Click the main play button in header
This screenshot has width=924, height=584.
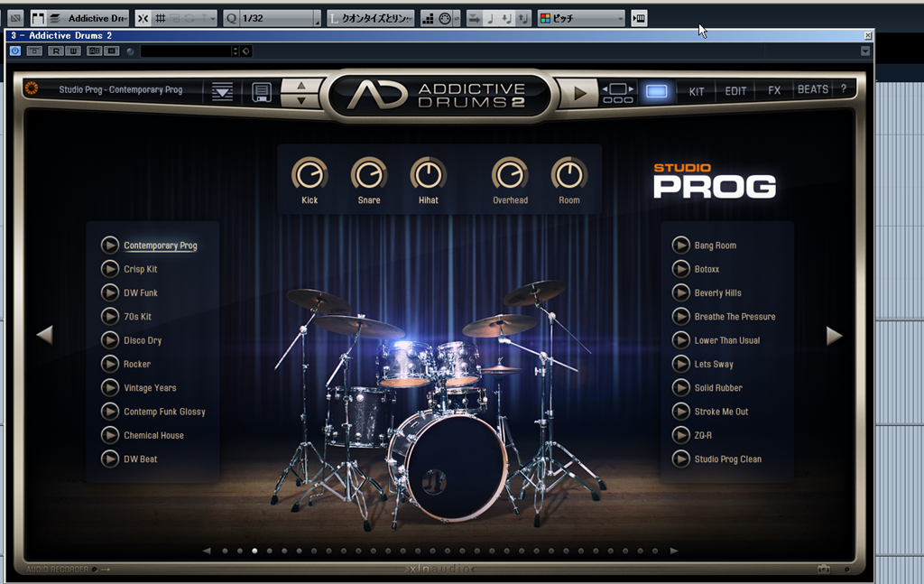point(579,93)
